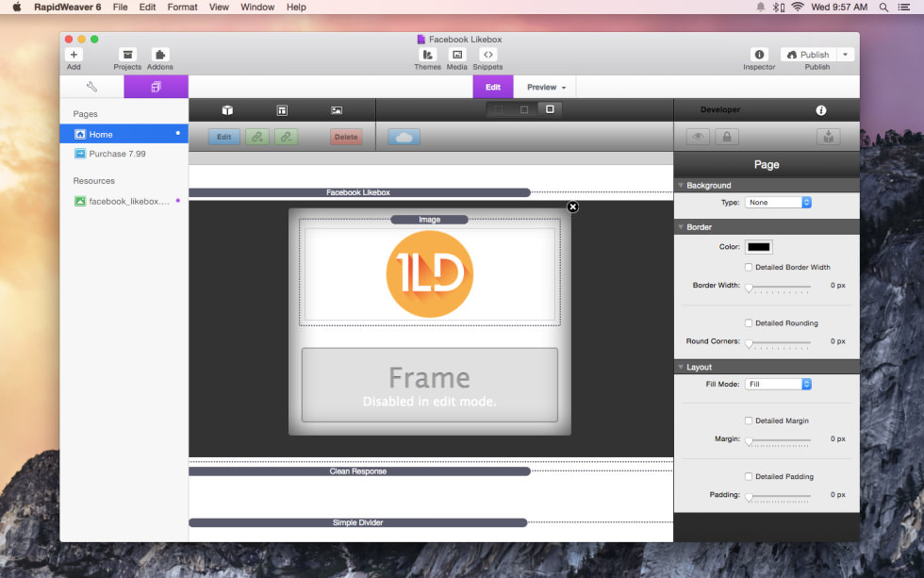Open the File menu
Image resolution: width=924 pixels, height=578 pixels.
[x=121, y=7]
